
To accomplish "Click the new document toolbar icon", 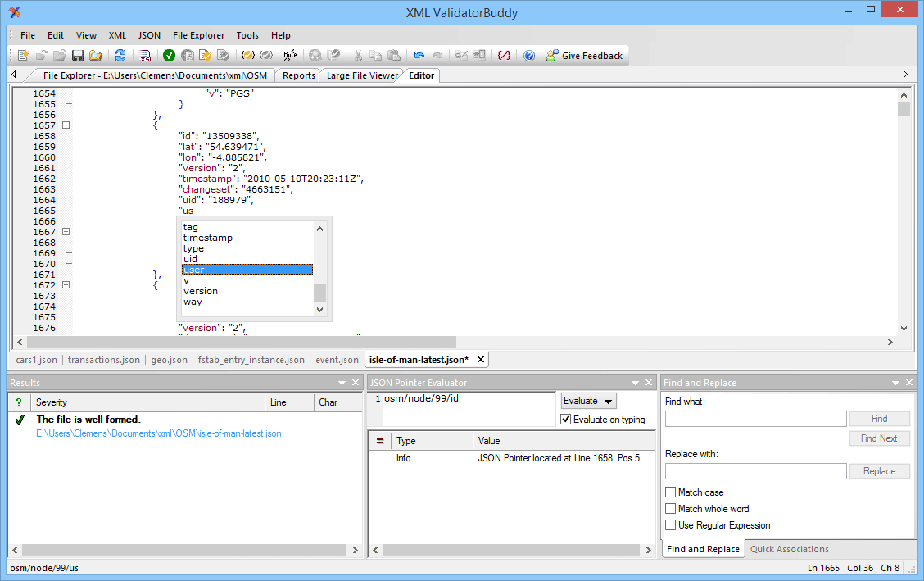I will [24, 56].
